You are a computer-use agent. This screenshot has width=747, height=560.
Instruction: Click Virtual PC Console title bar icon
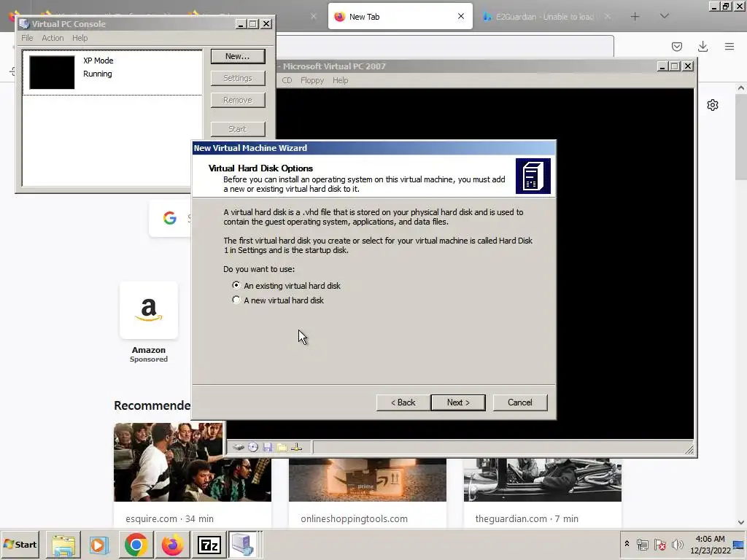[x=24, y=24]
